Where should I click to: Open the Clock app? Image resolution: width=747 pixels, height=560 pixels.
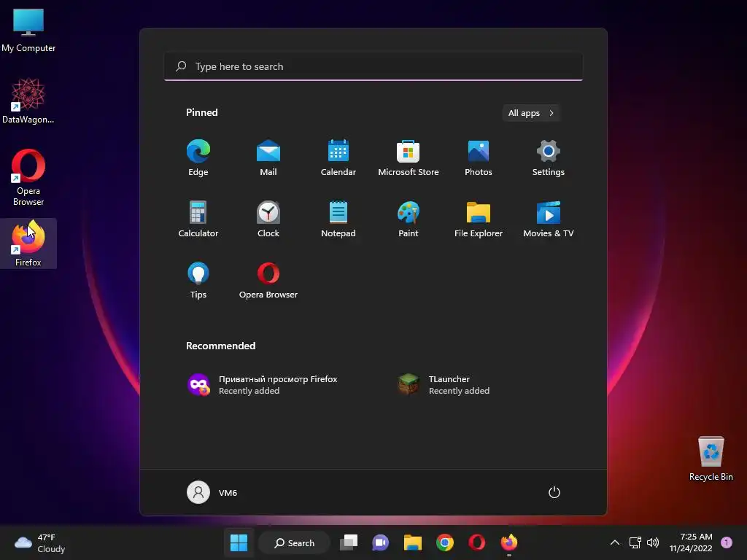point(268,219)
